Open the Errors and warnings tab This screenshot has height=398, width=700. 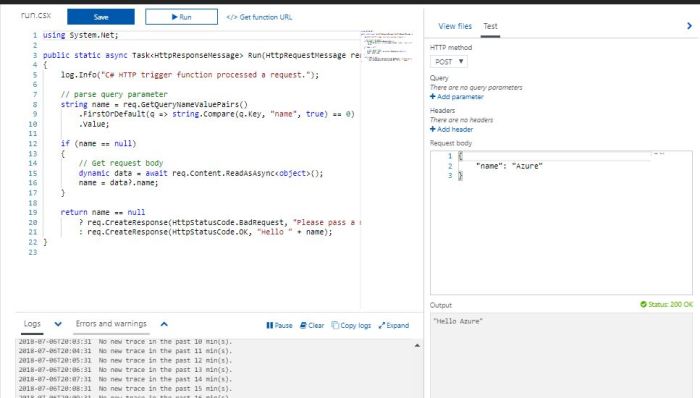[111, 324]
